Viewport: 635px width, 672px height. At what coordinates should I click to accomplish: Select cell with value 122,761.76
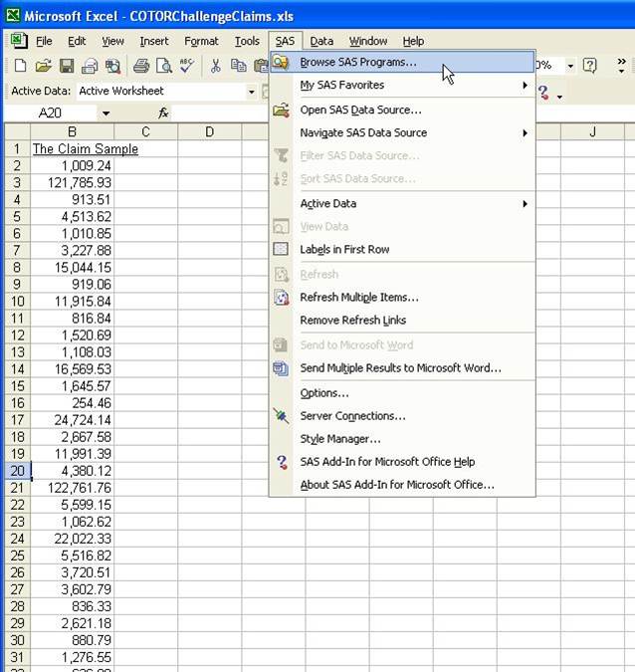click(x=72, y=488)
